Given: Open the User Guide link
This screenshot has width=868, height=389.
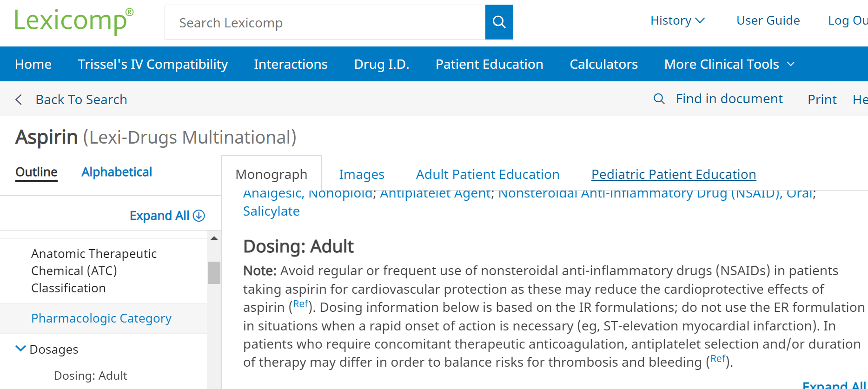Looking at the screenshot, I should coord(768,20).
